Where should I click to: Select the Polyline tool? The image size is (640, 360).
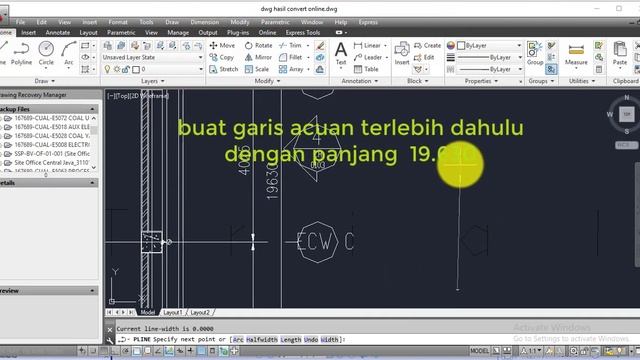[21, 53]
